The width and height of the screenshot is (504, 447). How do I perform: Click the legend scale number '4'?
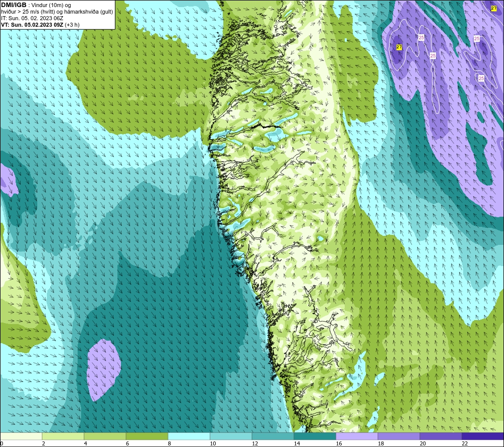[x=86, y=443]
